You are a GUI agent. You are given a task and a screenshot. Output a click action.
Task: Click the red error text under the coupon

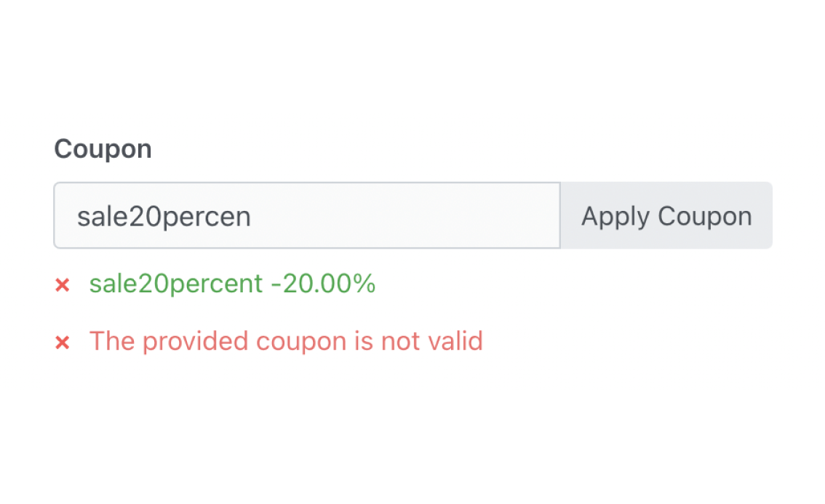286,341
